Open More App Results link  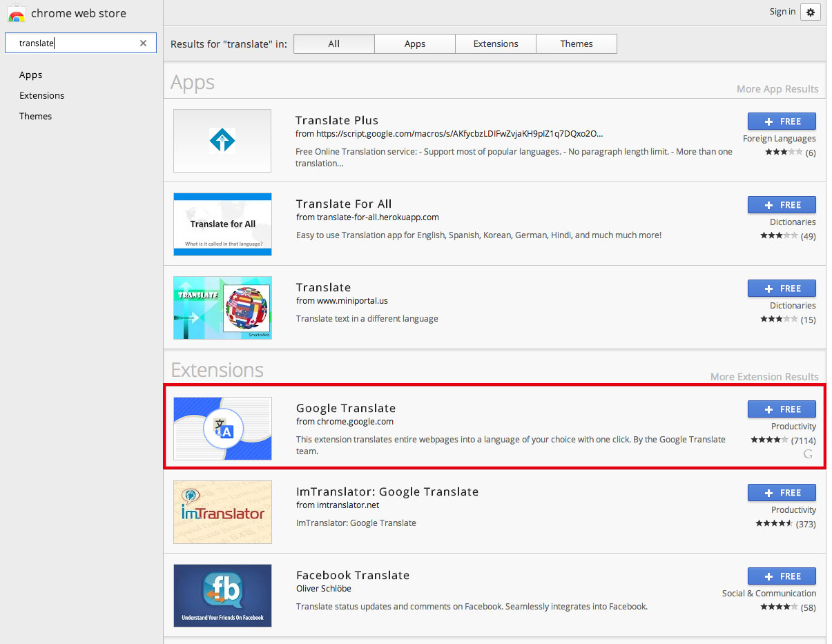click(777, 89)
